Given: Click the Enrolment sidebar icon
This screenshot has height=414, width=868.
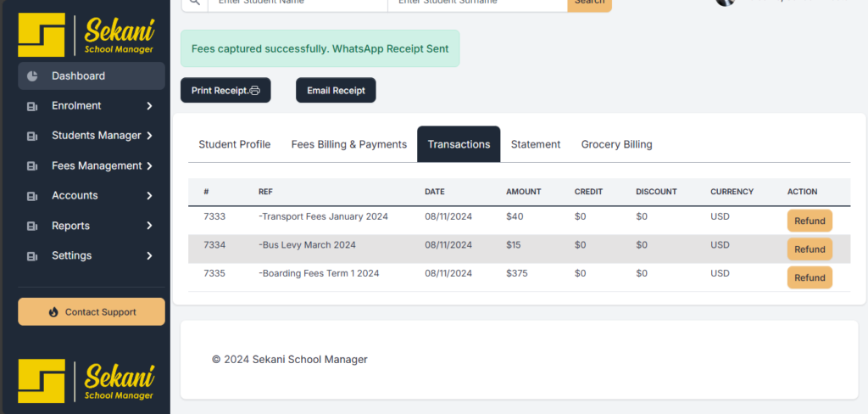Looking at the screenshot, I should [x=32, y=106].
